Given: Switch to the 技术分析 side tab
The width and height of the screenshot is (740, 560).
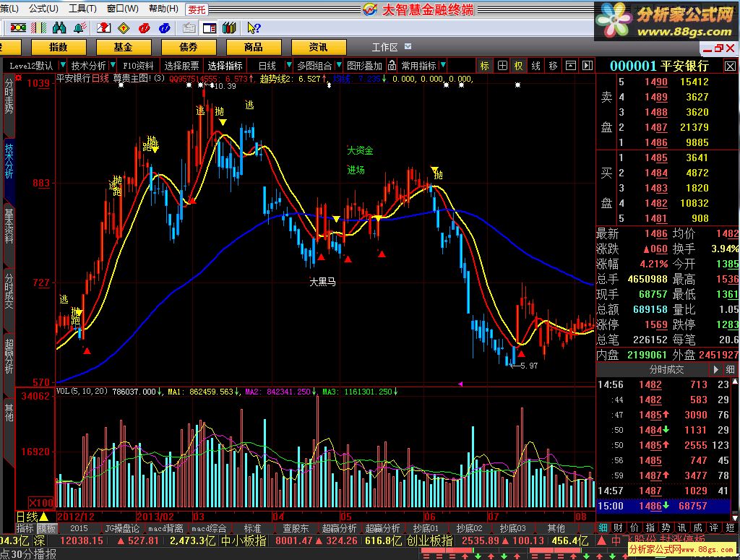Looking at the screenshot, I should pos(9,161).
